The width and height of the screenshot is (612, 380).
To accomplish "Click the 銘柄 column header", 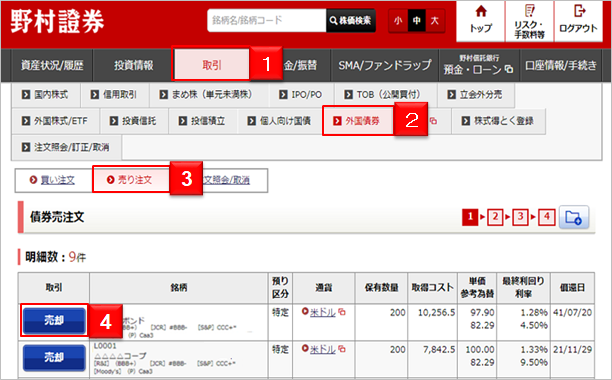I will [179, 288].
